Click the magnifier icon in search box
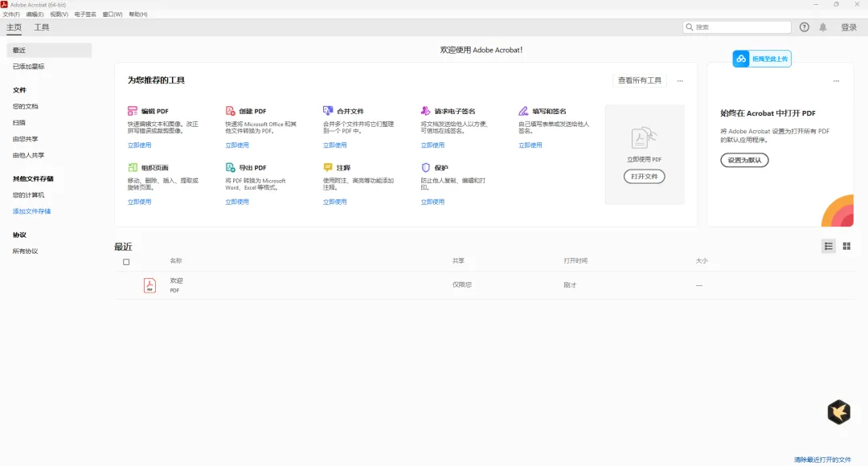 (690, 27)
